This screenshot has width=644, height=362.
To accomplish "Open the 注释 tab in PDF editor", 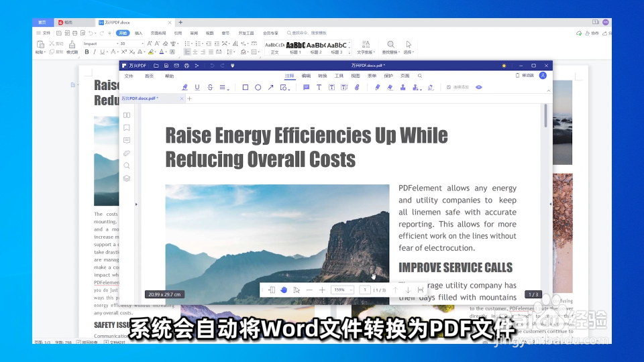I will coord(290,76).
